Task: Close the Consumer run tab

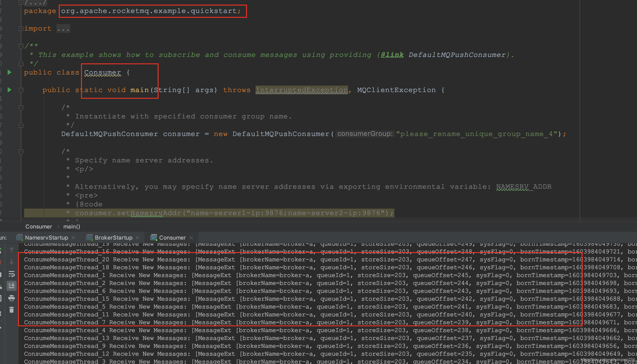Action: [x=191, y=238]
